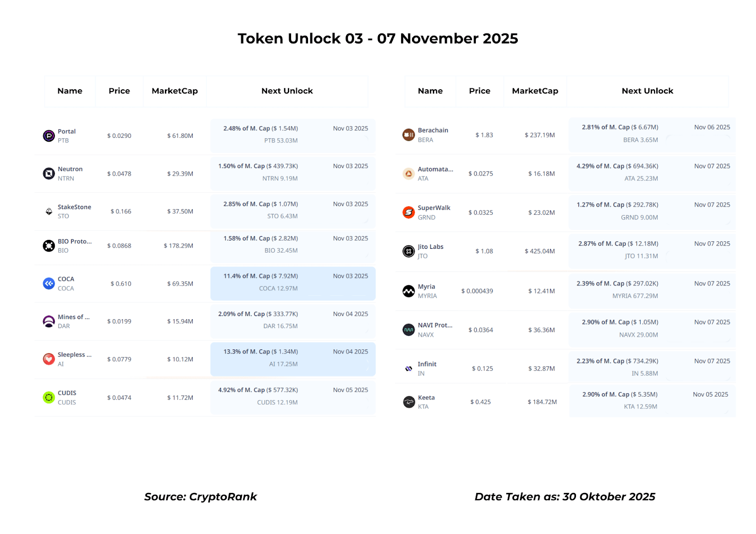Select COCA highlighted 11.4% unlock cell

pos(293,283)
